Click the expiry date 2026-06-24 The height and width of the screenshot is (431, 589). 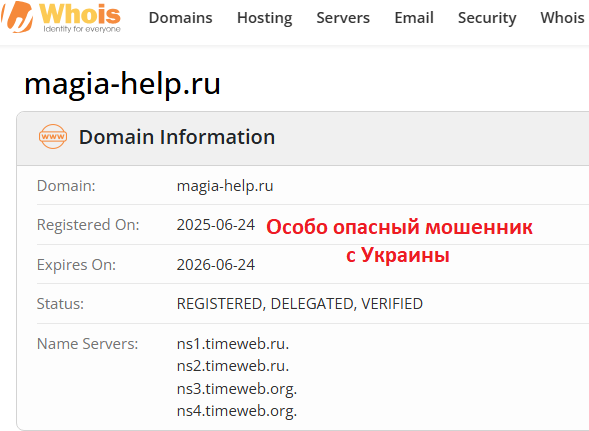click(216, 265)
